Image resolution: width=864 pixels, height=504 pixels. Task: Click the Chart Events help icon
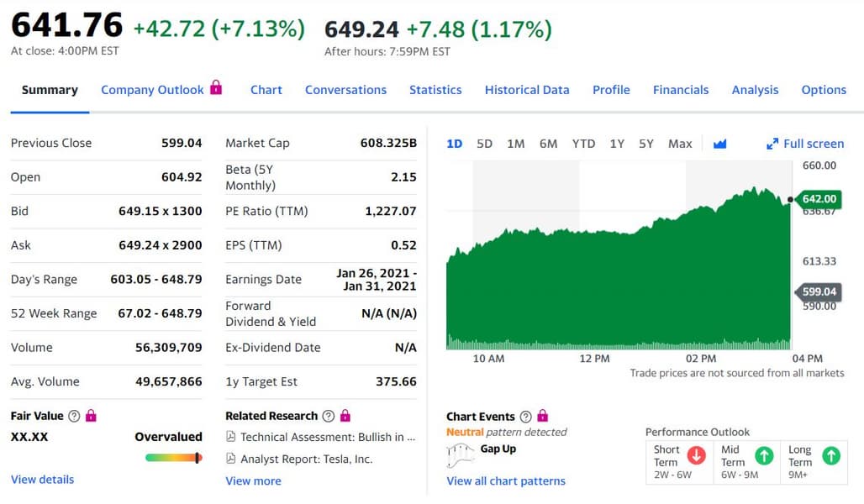(526, 417)
